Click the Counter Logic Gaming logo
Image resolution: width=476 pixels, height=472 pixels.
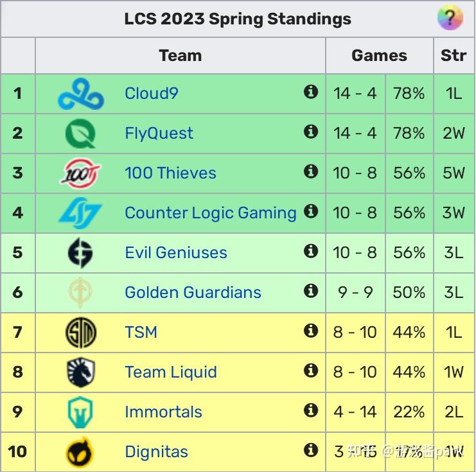tap(81, 213)
